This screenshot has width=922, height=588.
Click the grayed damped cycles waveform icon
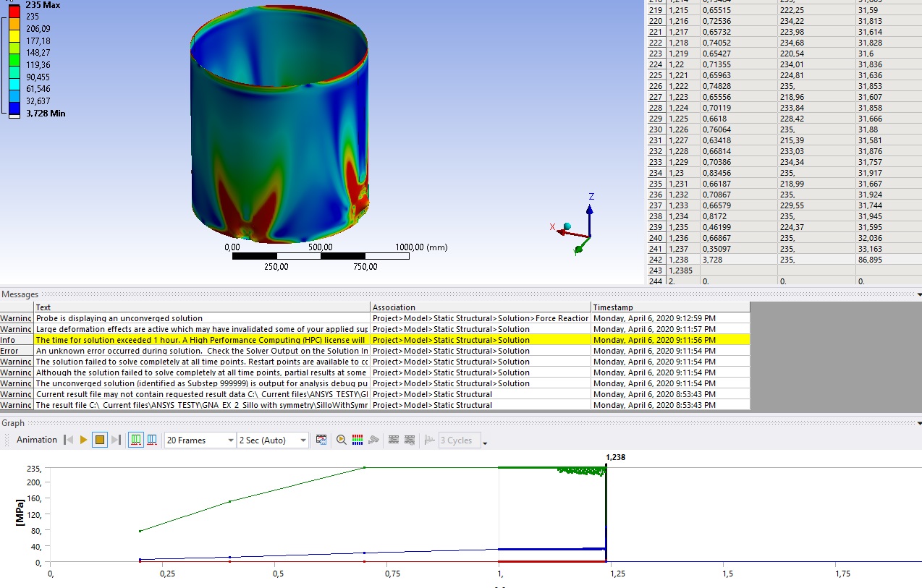click(431, 440)
